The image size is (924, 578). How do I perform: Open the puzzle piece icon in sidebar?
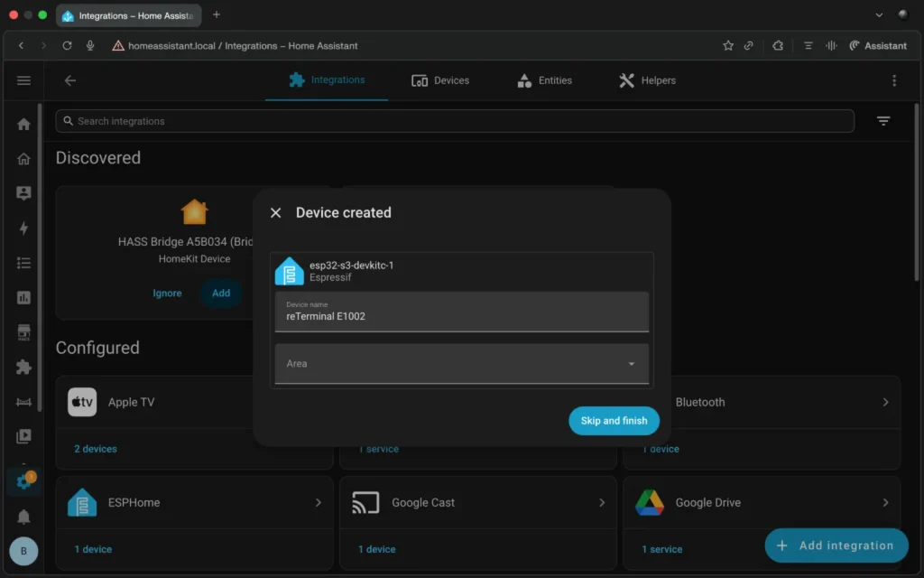(23, 367)
